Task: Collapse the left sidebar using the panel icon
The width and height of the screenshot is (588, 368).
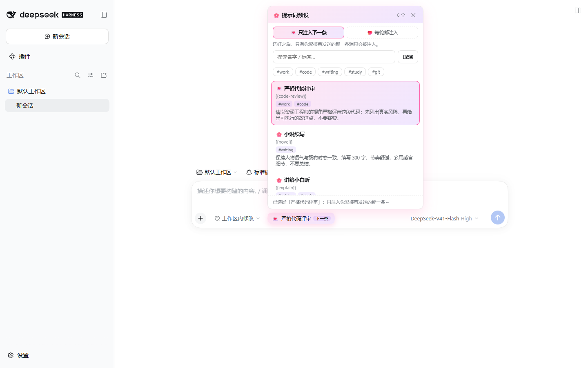Action: pyautogui.click(x=104, y=15)
